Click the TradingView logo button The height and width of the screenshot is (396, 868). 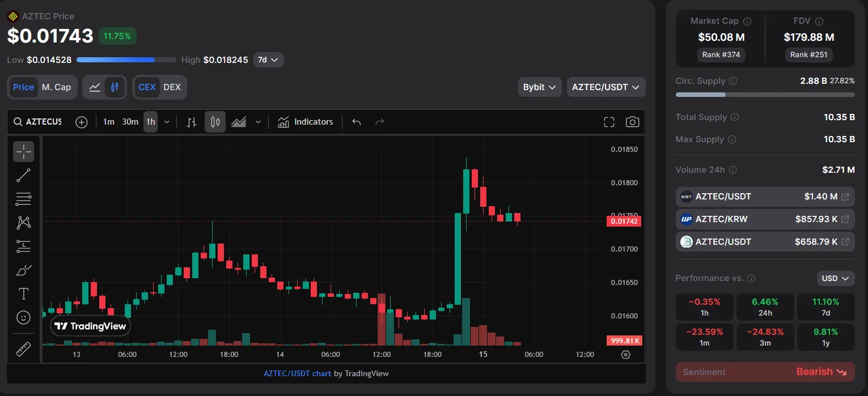91,326
